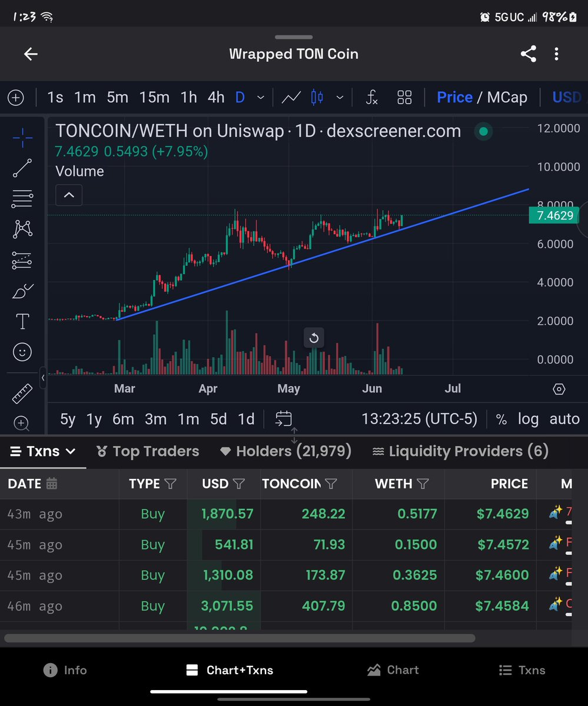
Task: Expand chart type dropdown chevron
Action: click(340, 98)
